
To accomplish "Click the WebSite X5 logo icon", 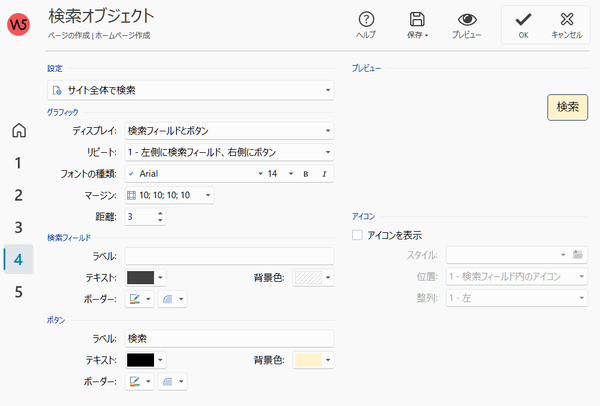I will tap(18, 25).
